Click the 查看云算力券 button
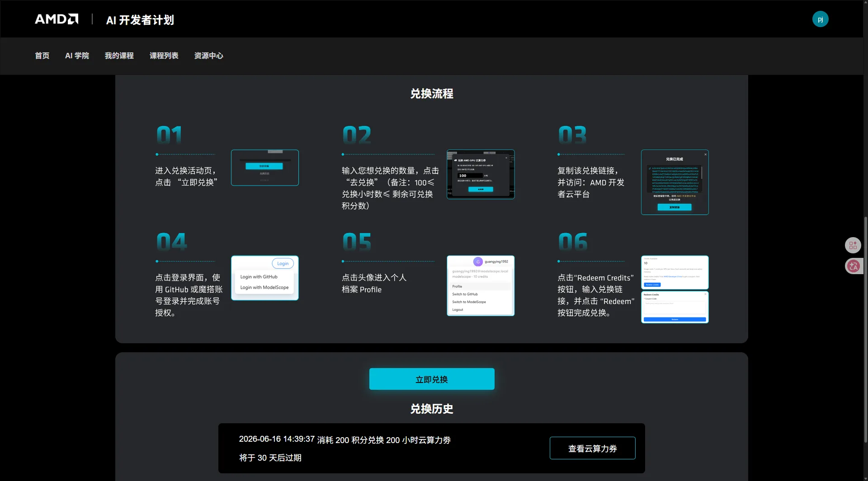Image resolution: width=868 pixels, height=481 pixels. (x=593, y=448)
